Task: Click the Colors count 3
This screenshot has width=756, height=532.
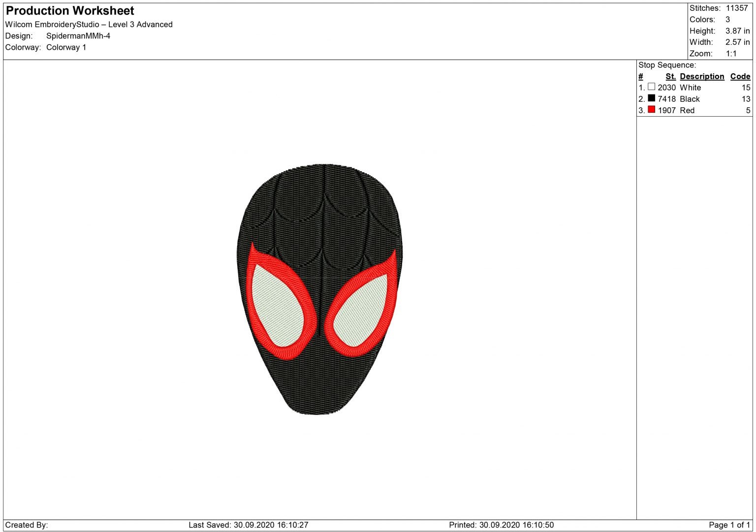Action: (728, 19)
